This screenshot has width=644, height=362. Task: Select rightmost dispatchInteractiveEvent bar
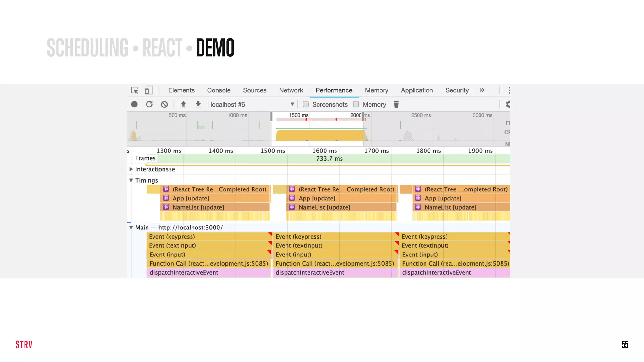pos(455,272)
